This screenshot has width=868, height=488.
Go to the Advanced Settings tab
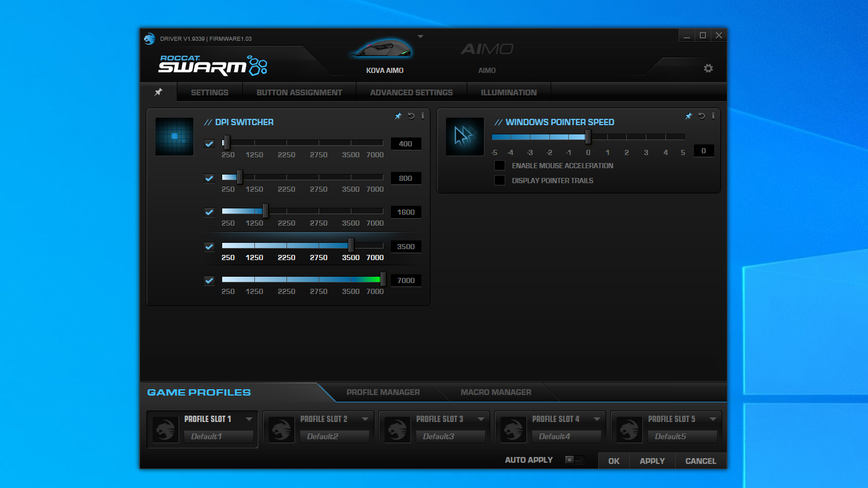pos(412,92)
